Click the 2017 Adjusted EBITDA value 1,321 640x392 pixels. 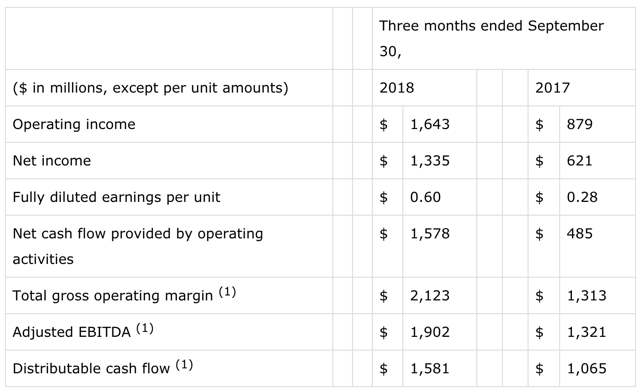[587, 332]
